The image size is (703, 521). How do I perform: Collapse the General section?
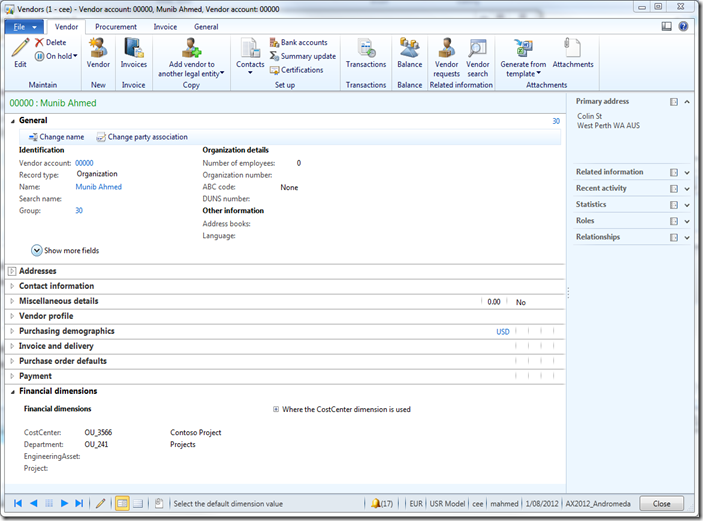pos(13,121)
